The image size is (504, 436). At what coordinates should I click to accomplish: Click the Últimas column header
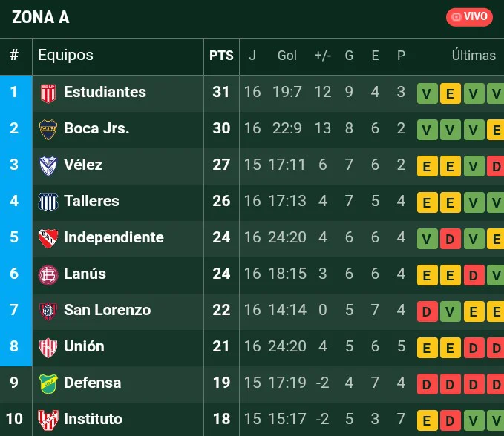point(474,55)
